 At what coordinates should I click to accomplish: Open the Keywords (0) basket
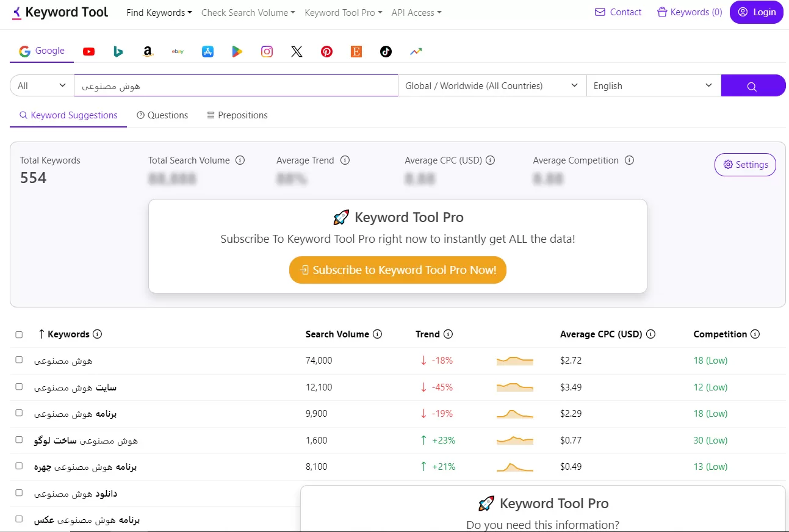[x=690, y=12]
